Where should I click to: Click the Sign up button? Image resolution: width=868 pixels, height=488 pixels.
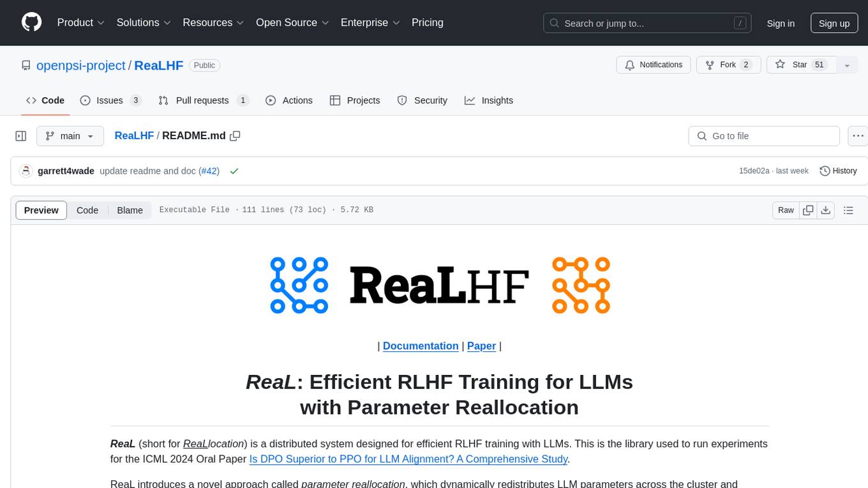point(834,23)
